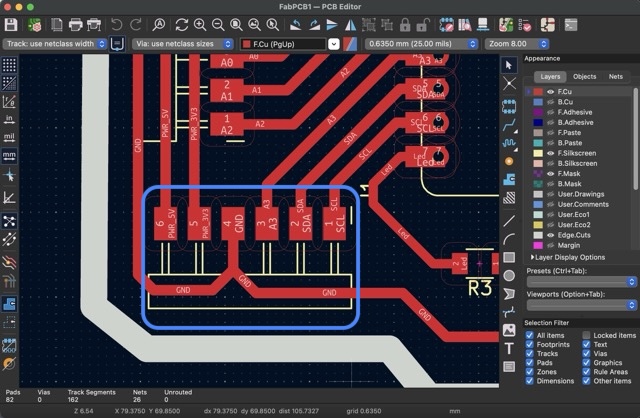Open page settings icon
The image size is (640, 418).
click(57, 25)
